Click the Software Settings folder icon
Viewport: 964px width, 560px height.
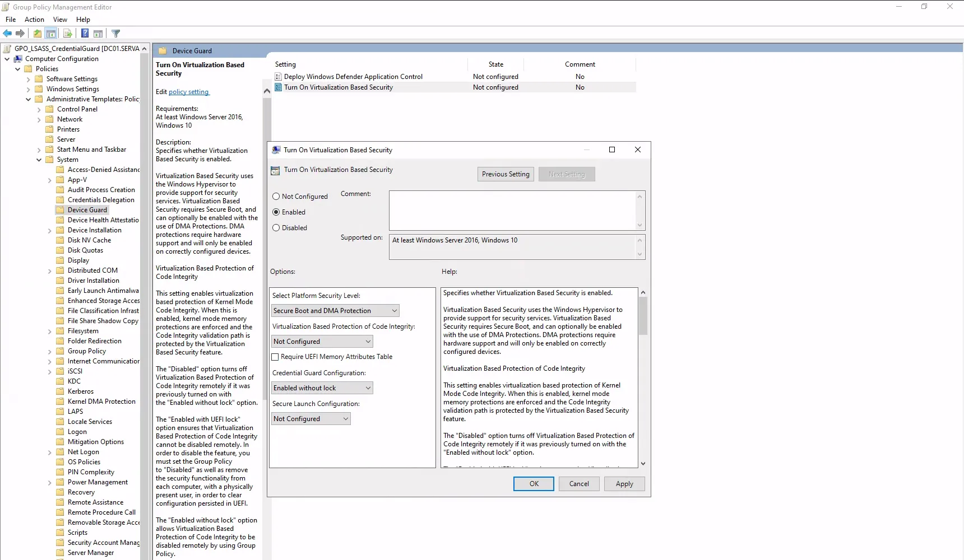coord(39,79)
